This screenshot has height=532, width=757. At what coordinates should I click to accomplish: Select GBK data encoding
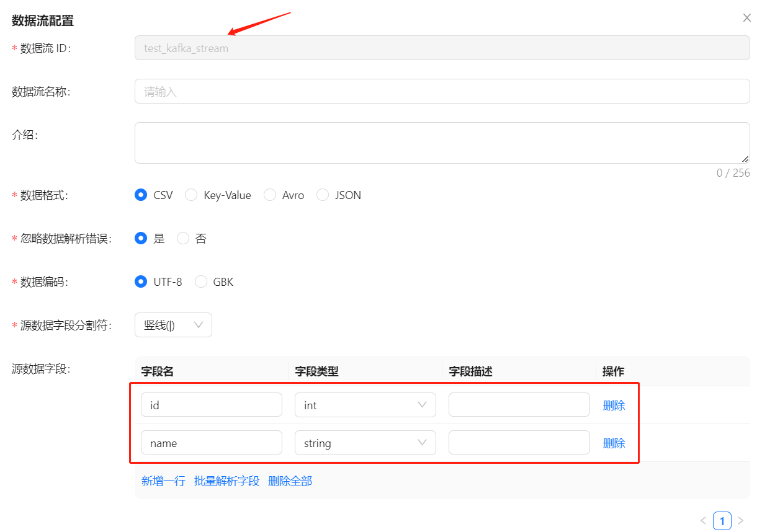point(201,282)
